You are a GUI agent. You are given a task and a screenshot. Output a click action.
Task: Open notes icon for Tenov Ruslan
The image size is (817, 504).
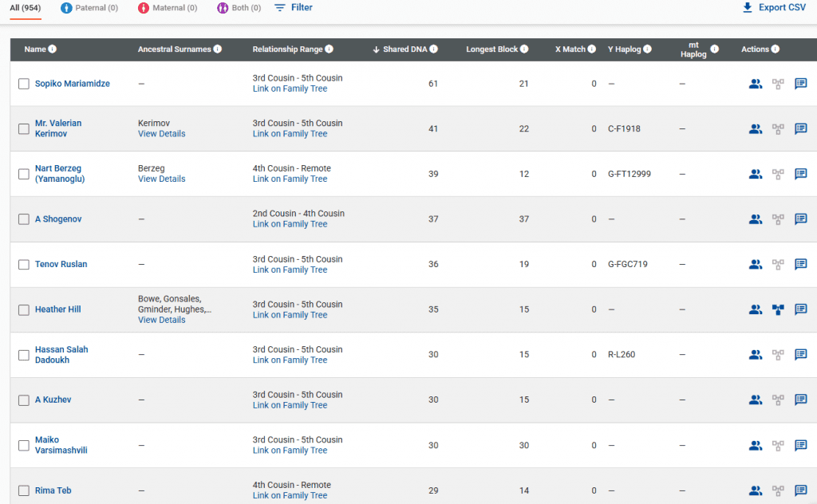coord(801,265)
